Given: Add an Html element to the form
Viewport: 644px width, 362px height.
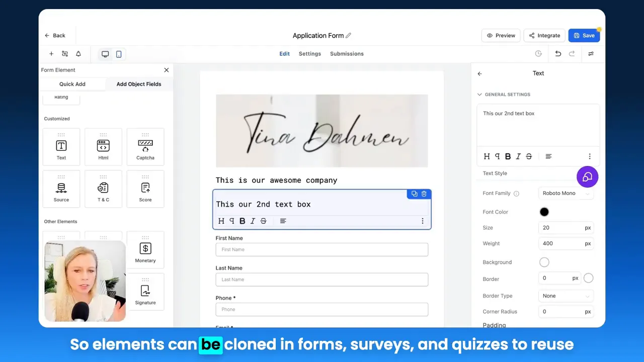Looking at the screenshot, I should [103, 146].
